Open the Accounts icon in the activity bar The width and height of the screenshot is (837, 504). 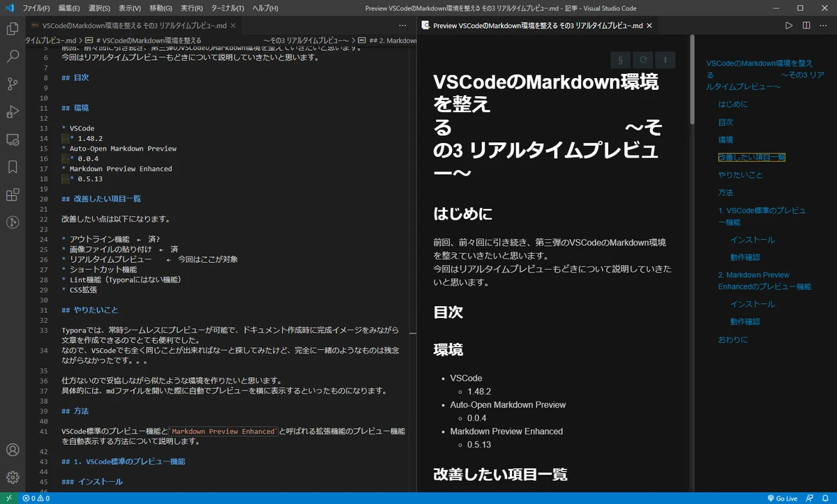pyautogui.click(x=13, y=450)
